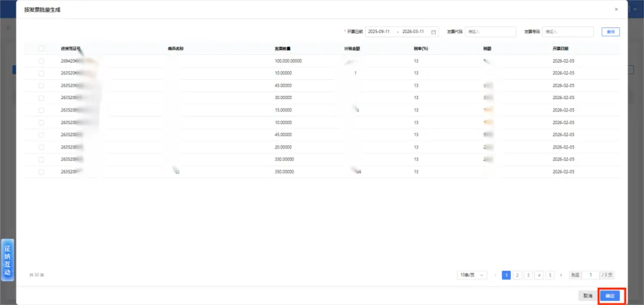Open the calendar icon in date range

pos(434,32)
